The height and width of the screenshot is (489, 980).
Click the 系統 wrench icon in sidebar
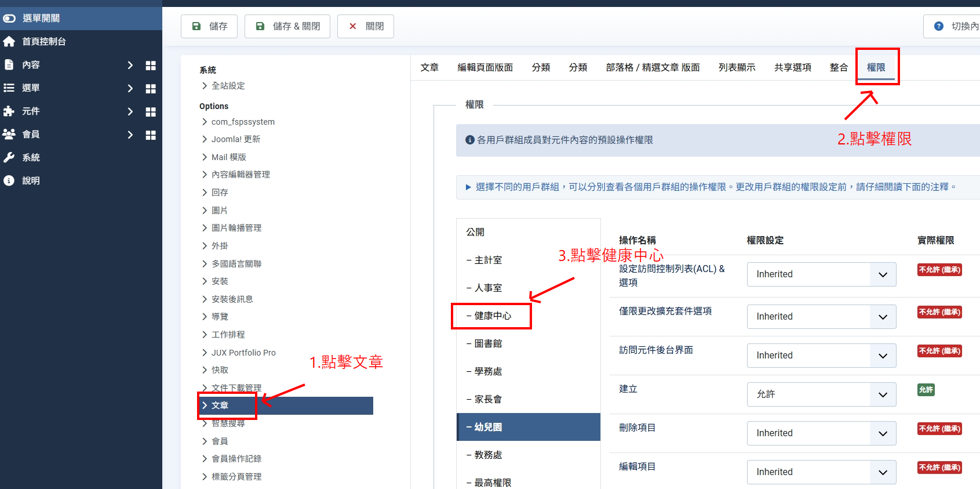click(9, 158)
